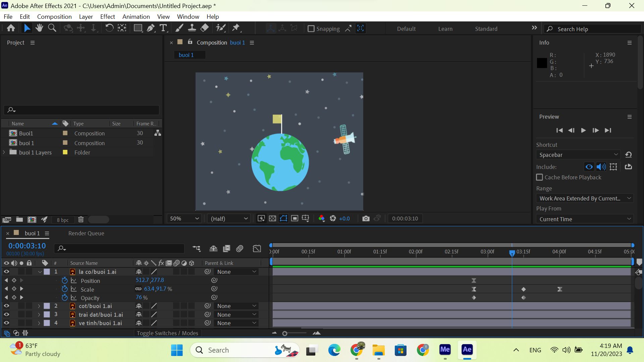This screenshot has height=362, width=644.
Task: Select the Eraser tool
Action: coord(205,28)
